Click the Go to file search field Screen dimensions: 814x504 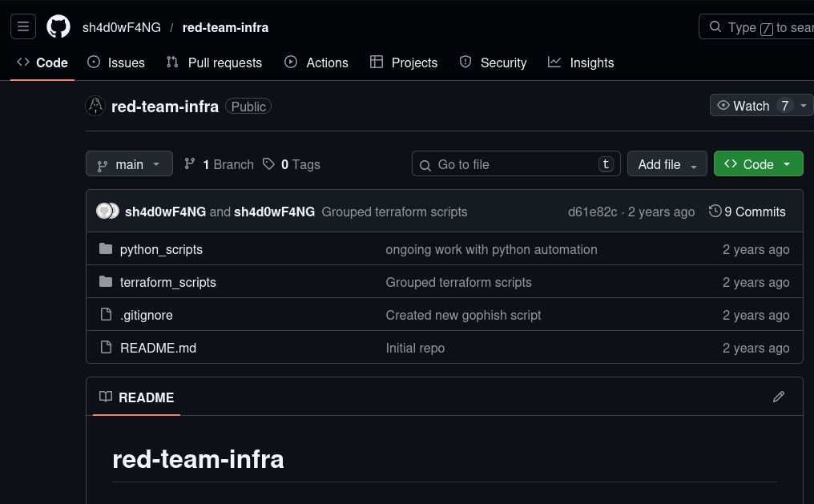coord(516,164)
